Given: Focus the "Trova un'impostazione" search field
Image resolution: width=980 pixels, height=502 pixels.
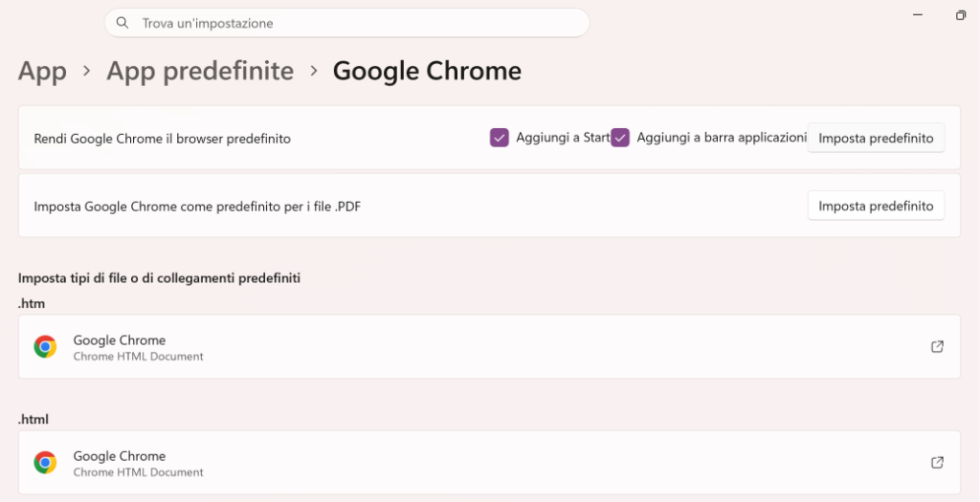Looking at the screenshot, I should [346, 23].
